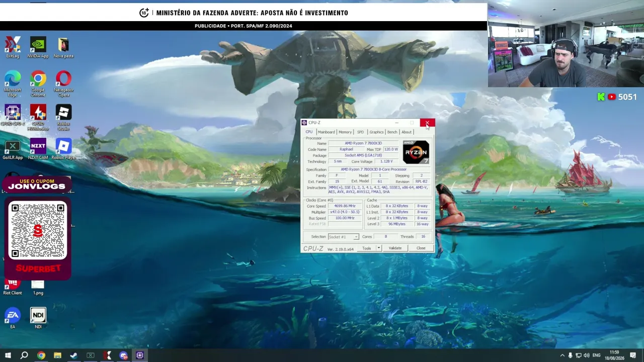Select the CPU-Z taskbar button
The height and width of the screenshot is (362, 644).
140,355
